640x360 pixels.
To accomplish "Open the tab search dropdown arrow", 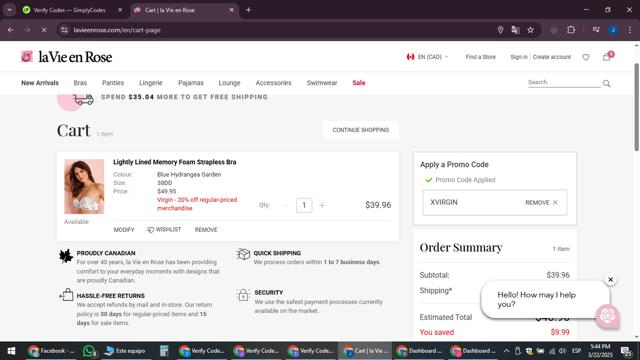I will click(9, 10).
